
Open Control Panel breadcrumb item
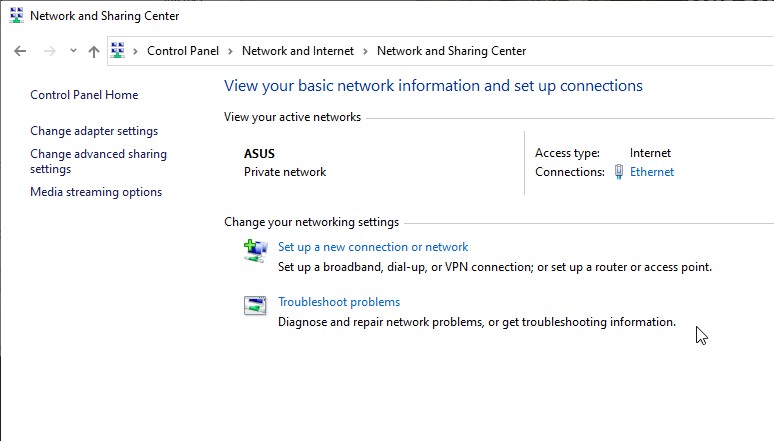[183, 51]
